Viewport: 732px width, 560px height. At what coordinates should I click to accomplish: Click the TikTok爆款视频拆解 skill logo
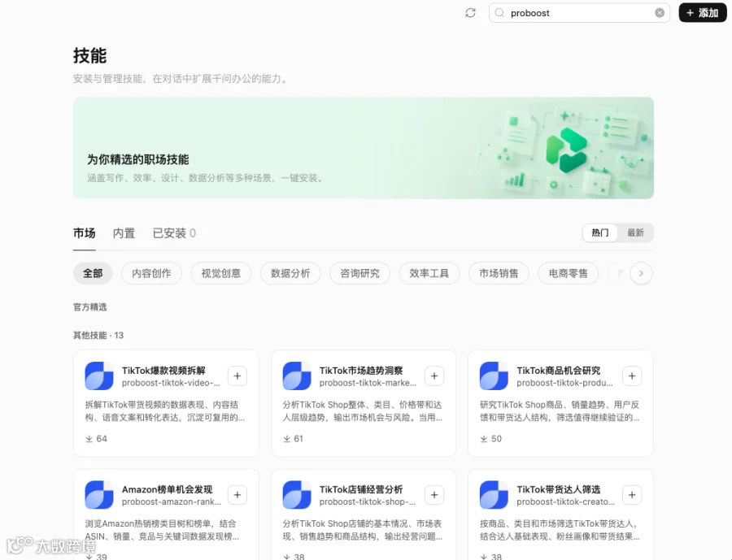99,376
